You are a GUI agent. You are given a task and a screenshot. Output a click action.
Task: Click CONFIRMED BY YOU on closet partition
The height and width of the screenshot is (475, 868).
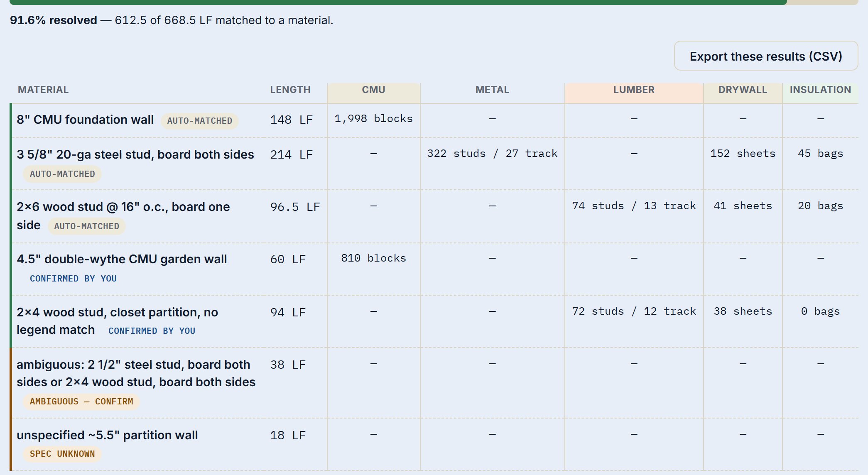[152, 331]
